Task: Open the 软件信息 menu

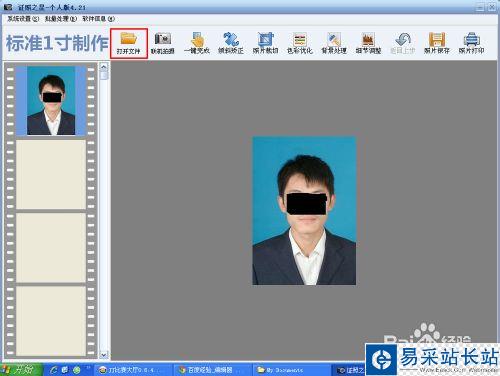Action: [x=98, y=19]
